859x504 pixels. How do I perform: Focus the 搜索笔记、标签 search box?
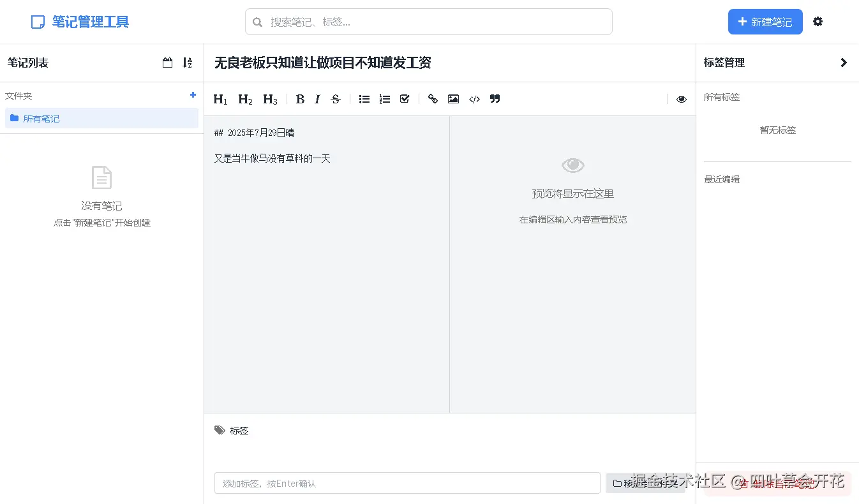[429, 22]
